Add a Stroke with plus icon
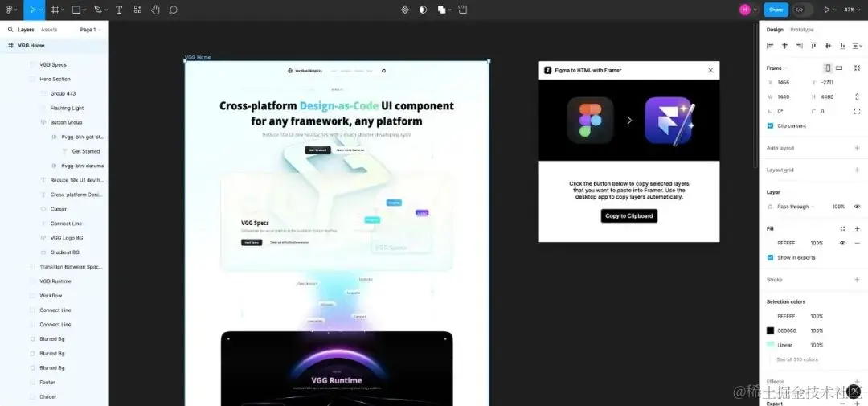 pyautogui.click(x=857, y=280)
